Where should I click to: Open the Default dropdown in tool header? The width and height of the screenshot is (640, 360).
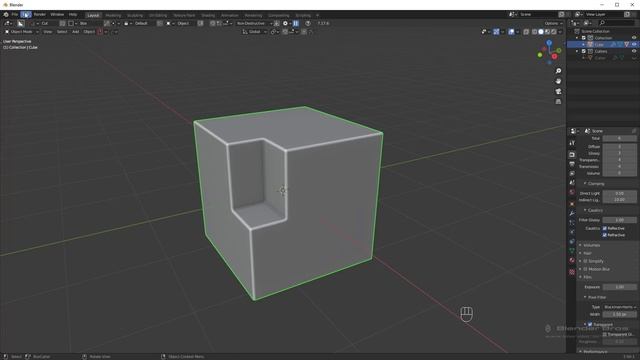click(x=140, y=23)
